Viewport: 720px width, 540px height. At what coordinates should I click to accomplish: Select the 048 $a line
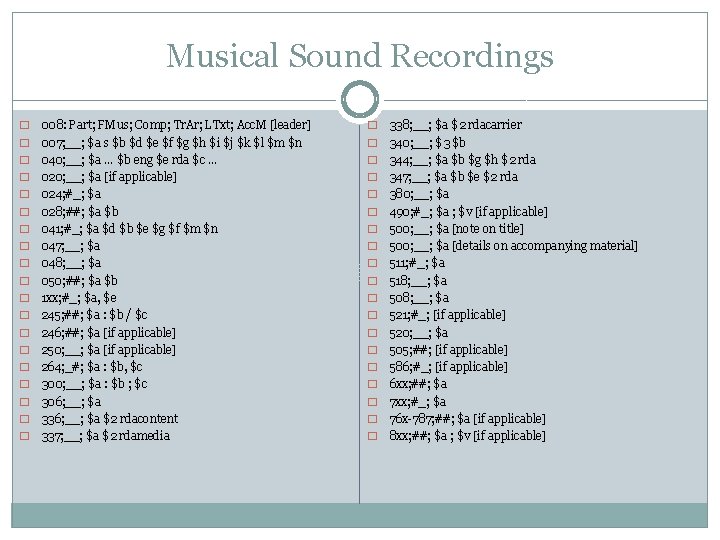[x=71, y=263]
